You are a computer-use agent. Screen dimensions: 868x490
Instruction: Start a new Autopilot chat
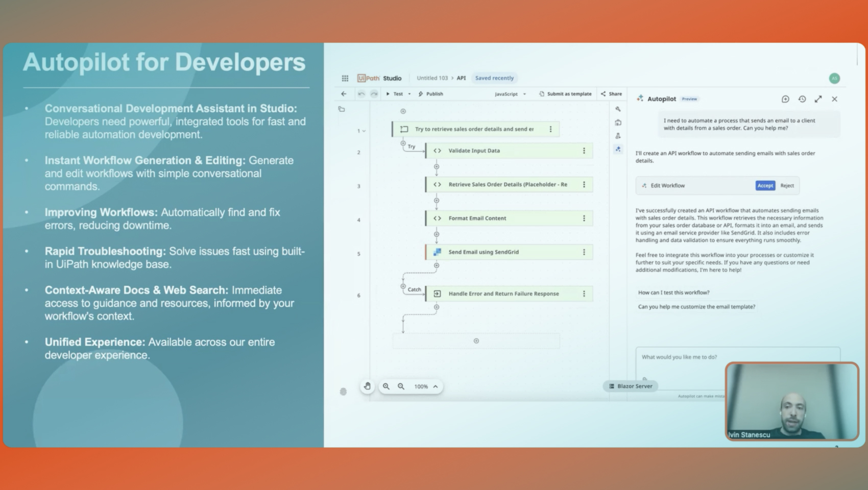[x=785, y=99]
